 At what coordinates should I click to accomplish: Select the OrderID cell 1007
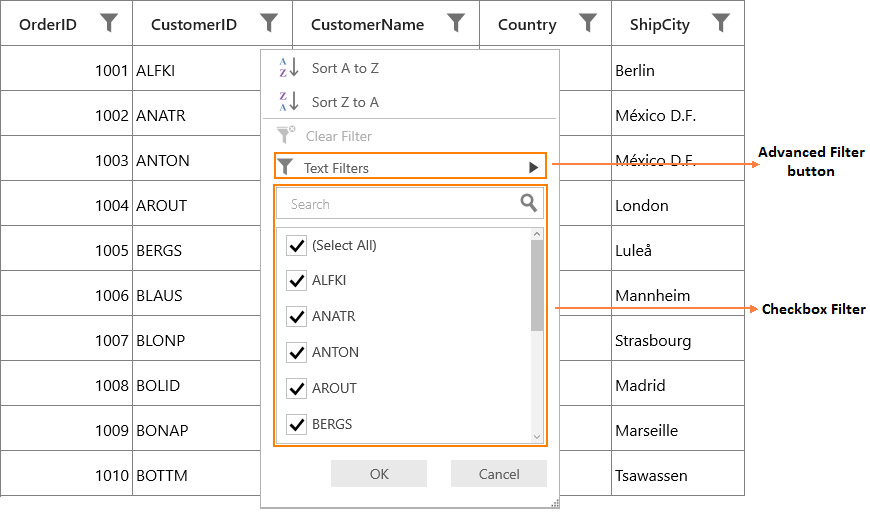point(67,338)
